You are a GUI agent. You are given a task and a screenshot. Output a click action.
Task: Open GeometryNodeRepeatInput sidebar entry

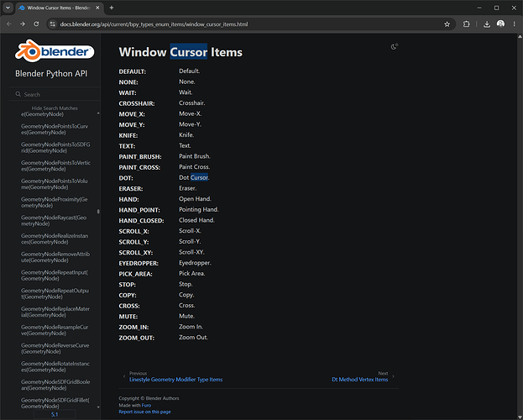(55, 276)
